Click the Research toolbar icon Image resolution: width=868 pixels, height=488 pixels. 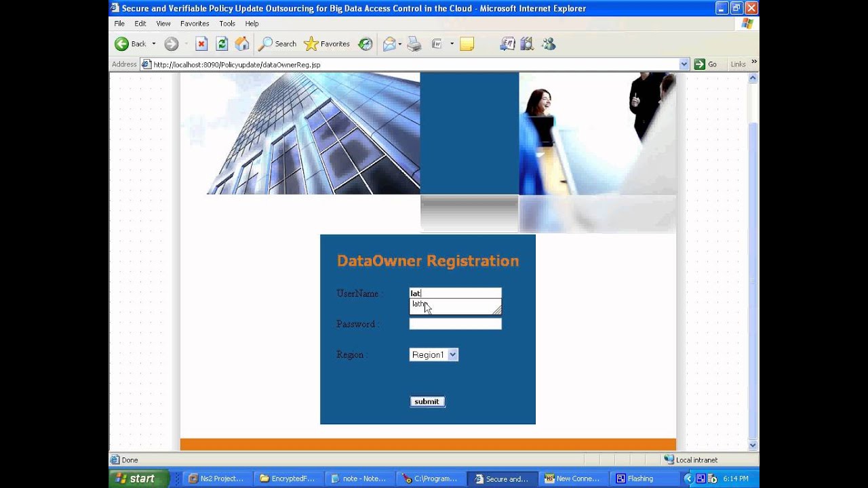click(507, 44)
